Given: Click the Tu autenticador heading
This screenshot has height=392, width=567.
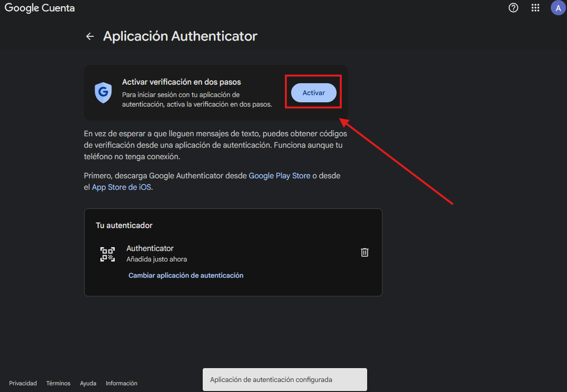Looking at the screenshot, I should pos(124,225).
